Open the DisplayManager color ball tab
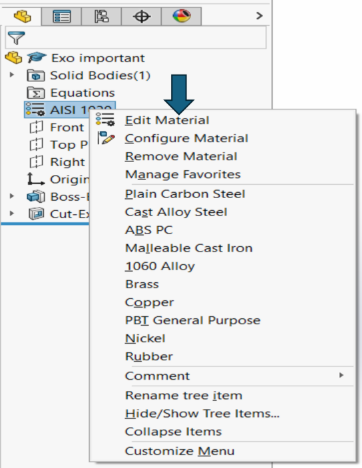The width and height of the screenshot is (362, 468). pyautogui.click(x=182, y=16)
